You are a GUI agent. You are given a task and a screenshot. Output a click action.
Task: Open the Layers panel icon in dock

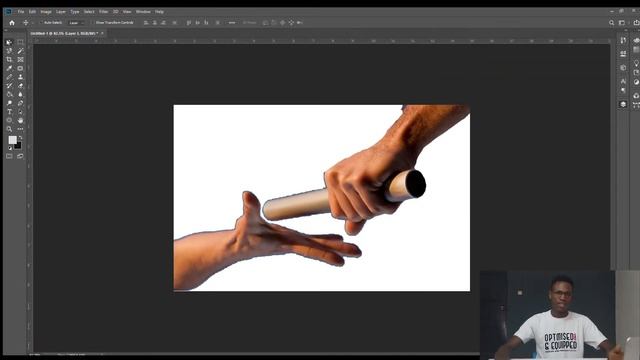623,104
